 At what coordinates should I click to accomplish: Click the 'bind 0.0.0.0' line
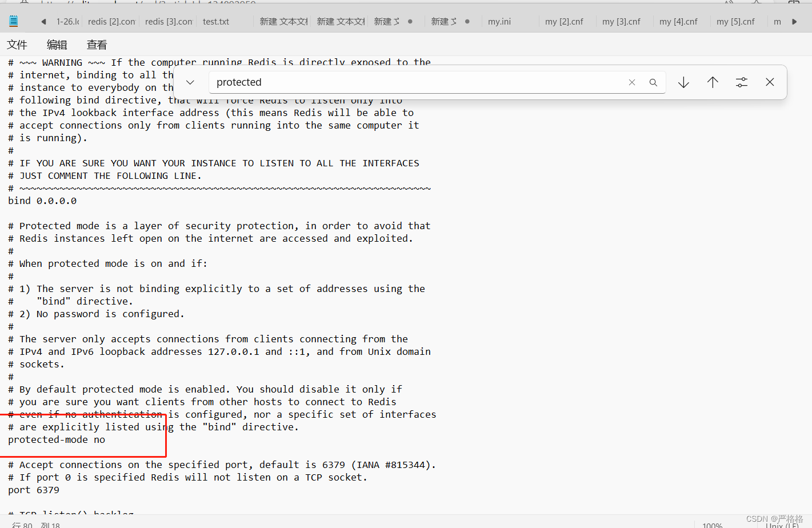(x=42, y=201)
